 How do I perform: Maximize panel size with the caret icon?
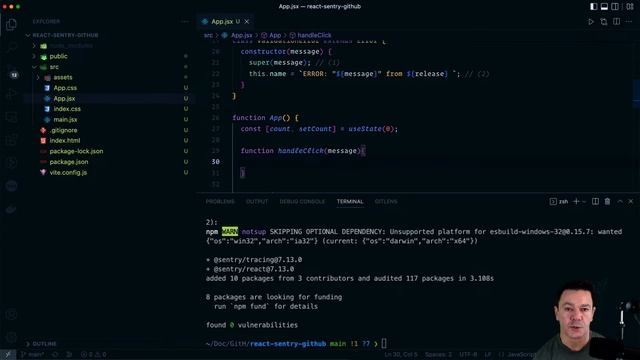click(620, 201)
